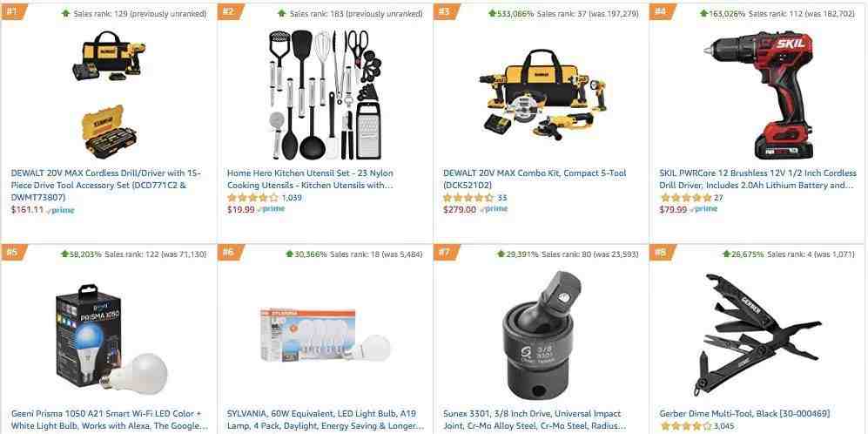Viewport: 868px width, 434px height.
Task: Open DEWALT 20V MAX Combo Kit link
Action: [x=535, y=179]
